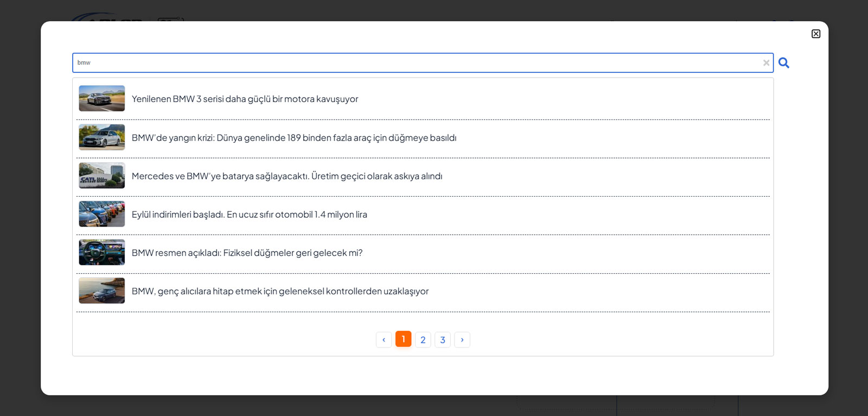The width and height of the screenshot is (868, 416).
Task: Open the Mercedes ve BMW'ye batarya article
Action: [287, 176]
